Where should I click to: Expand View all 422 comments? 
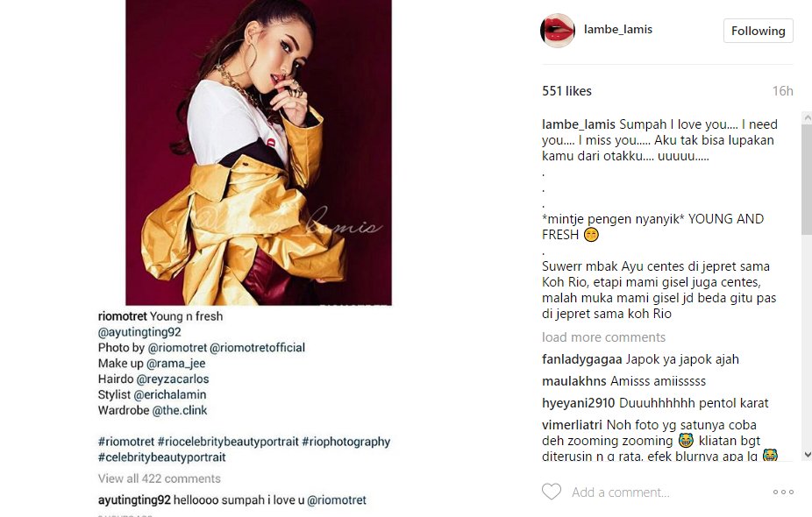pyautogui.click(x=160, y=478)
